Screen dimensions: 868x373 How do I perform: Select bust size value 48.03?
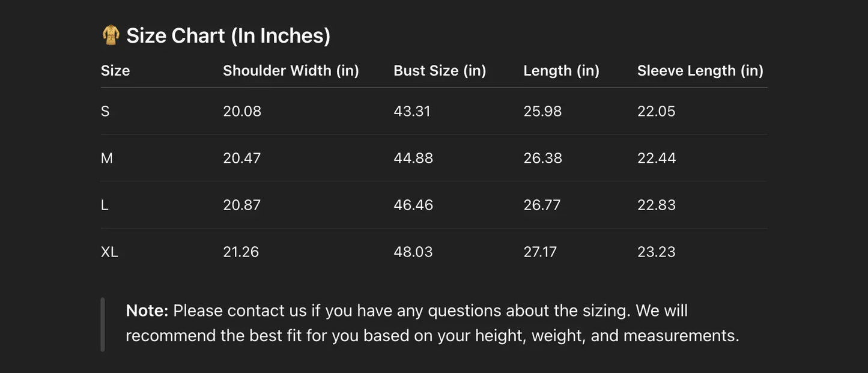[x=413, y=252]
